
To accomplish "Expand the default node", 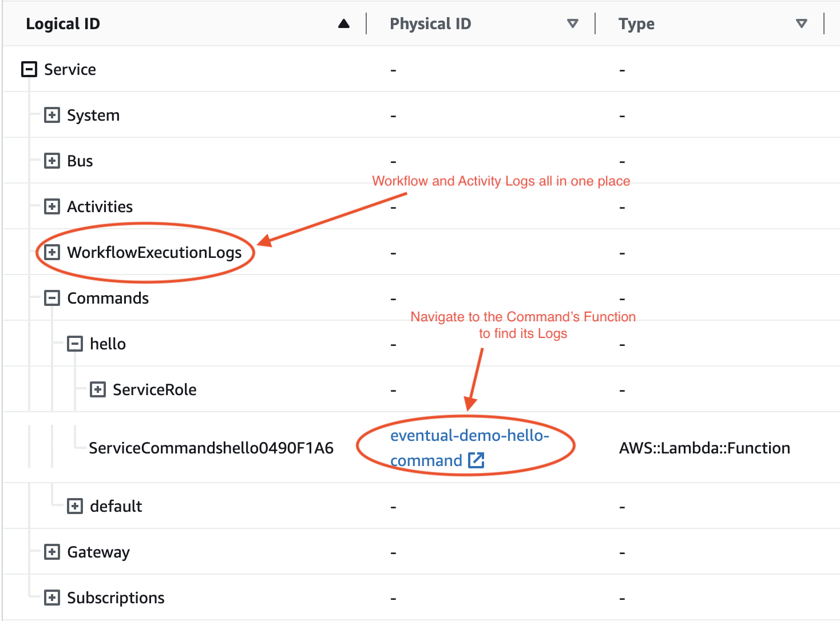I will [x=75, y=506].
